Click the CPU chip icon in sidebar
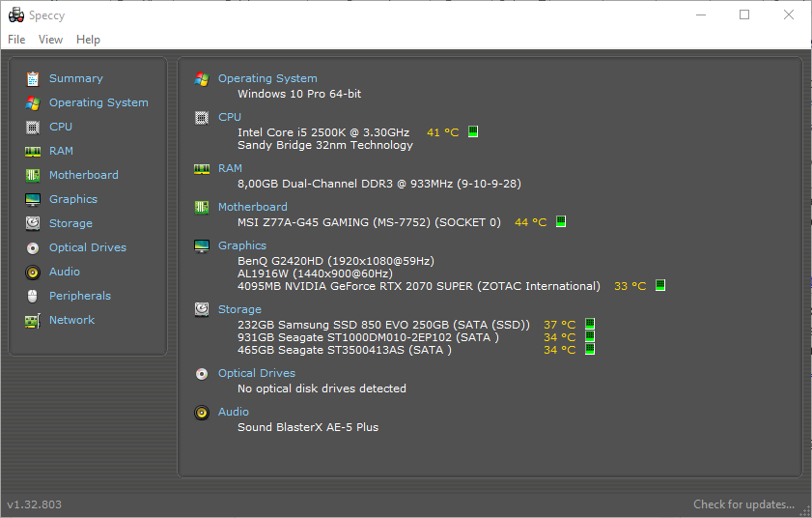 33,127
